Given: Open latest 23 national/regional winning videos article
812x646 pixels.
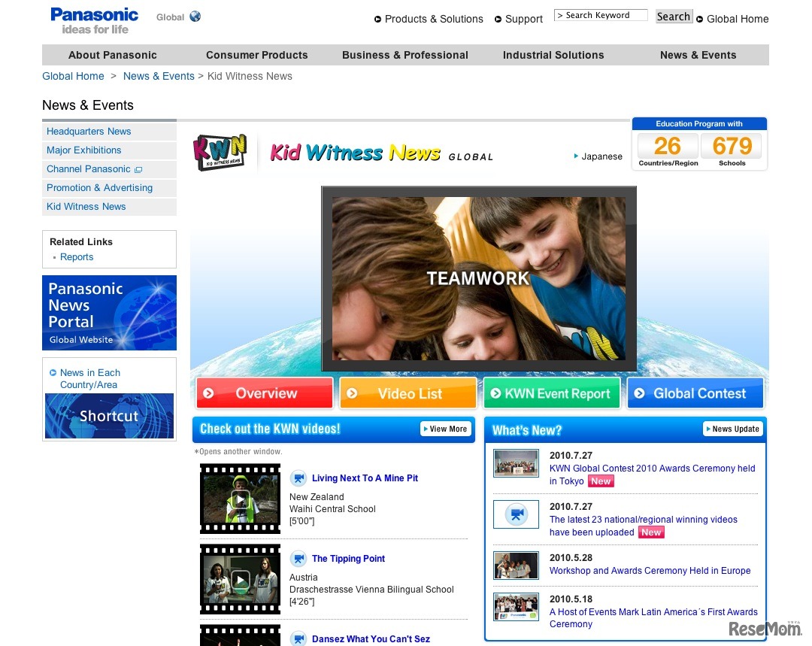Looking at the screenshot, I should point(643,526).
